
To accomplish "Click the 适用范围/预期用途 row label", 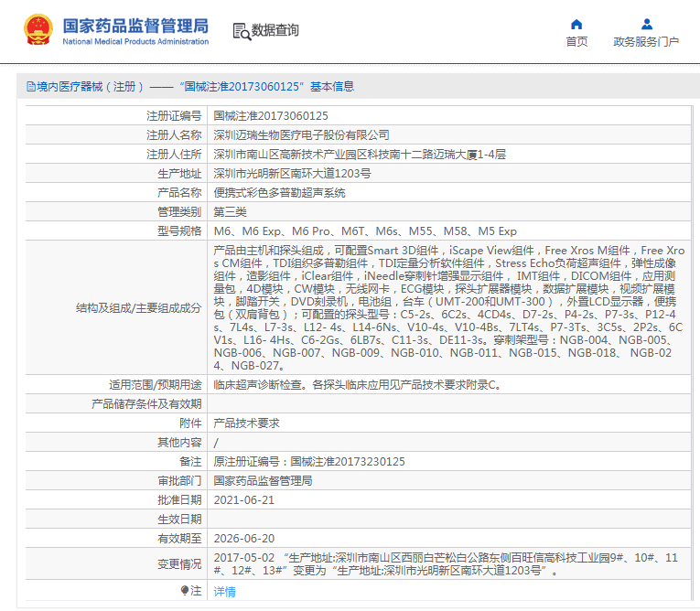I will (156, 385).
